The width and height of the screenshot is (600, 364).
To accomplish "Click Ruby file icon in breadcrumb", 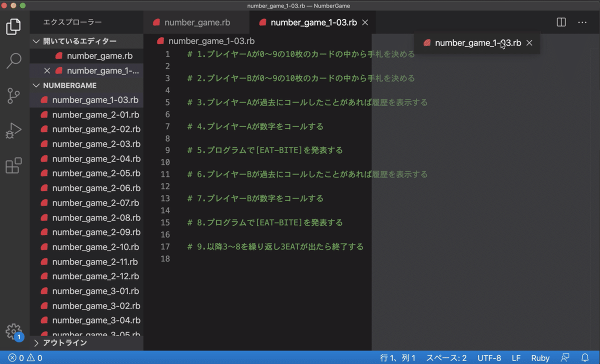I will 160,41.
